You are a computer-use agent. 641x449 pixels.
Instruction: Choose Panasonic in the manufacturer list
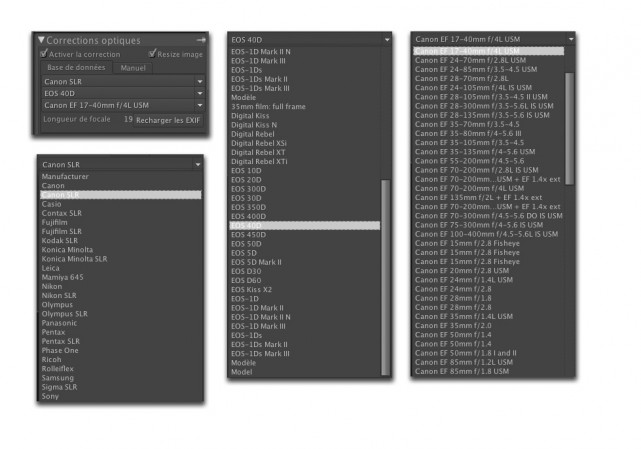coord(59,323)
